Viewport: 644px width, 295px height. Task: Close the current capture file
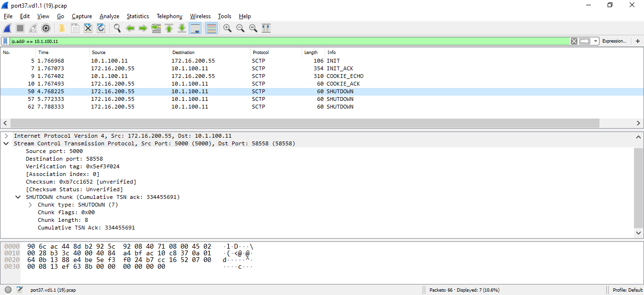pos(88,28)
